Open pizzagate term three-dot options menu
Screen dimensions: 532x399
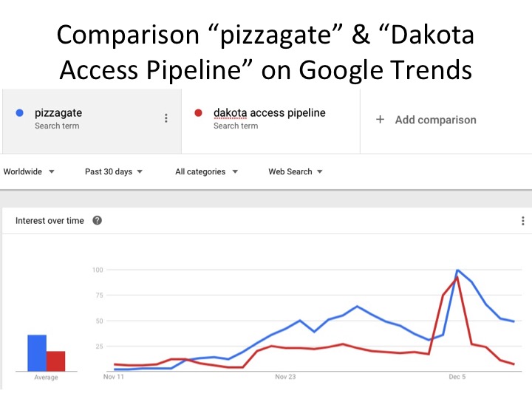[x=166, y=118]
